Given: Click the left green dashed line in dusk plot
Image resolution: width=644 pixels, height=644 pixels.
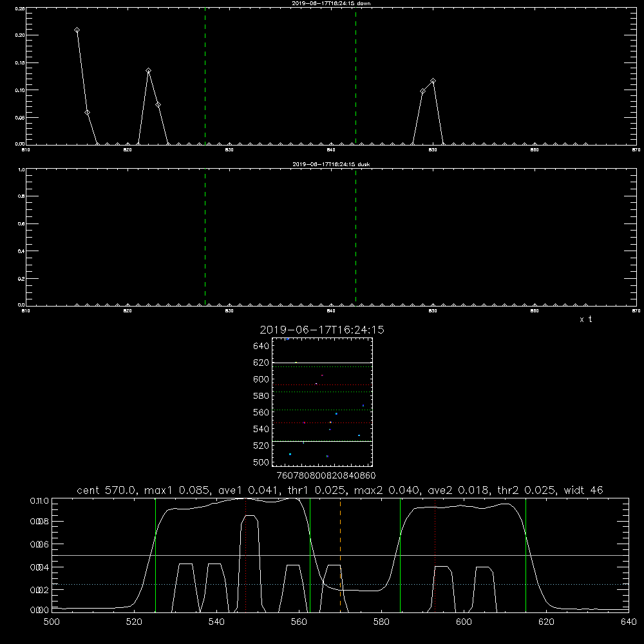Looking at the screenshot, I should click(205, 238).
